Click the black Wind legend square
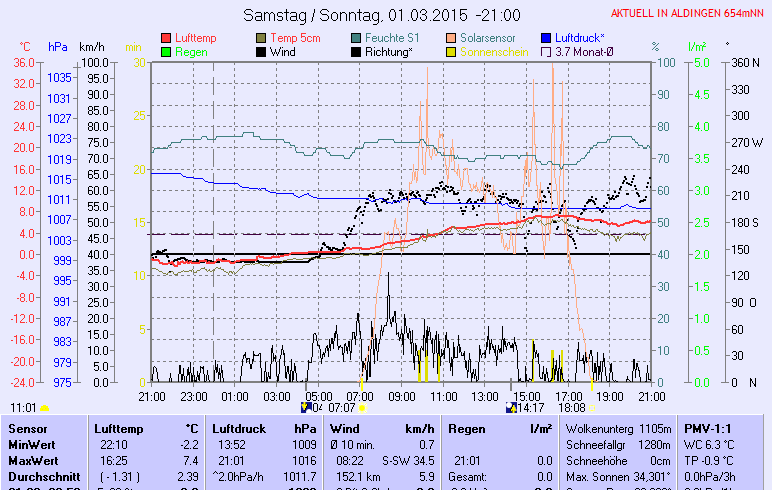The height and width of the screenshot is (490, 772). 262,52
